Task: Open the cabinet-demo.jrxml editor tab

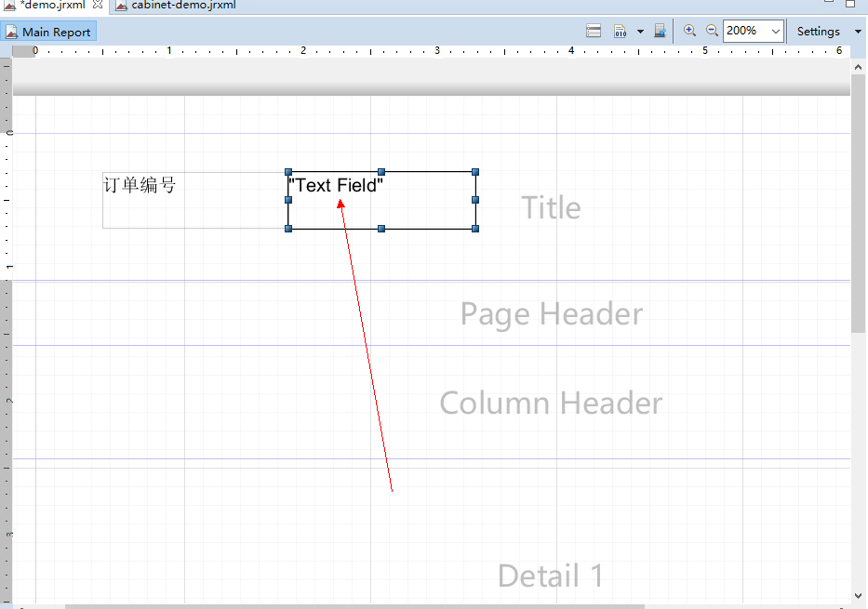Action: (183, 5)
